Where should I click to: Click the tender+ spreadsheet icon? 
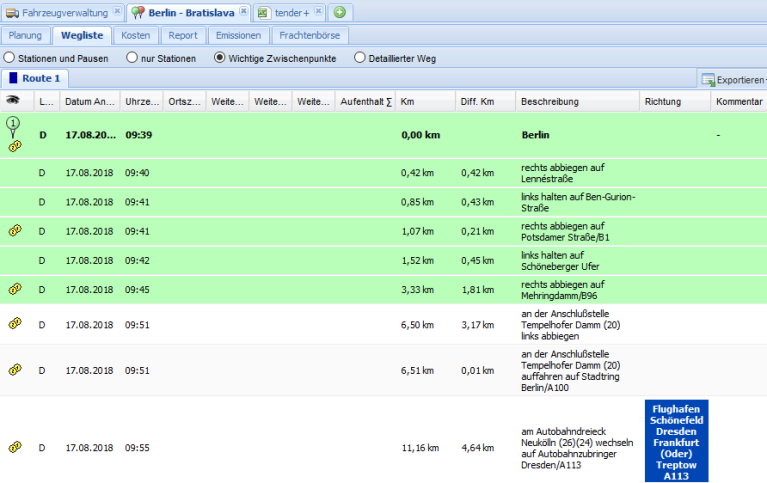pyautogui.click(x=263, y=12)
